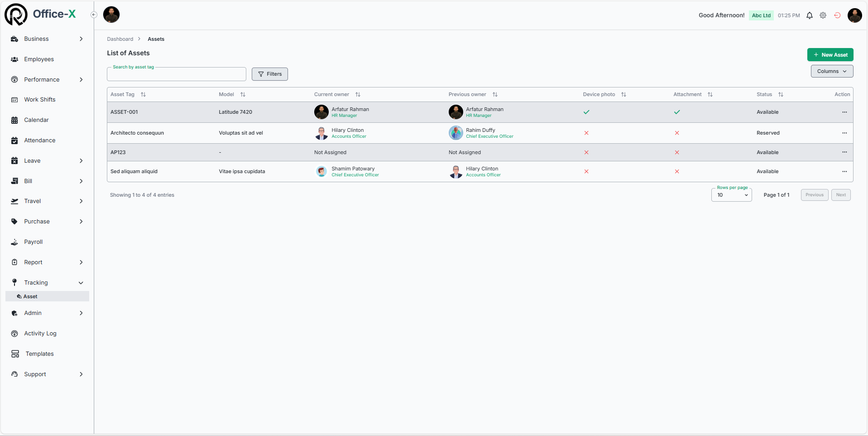Click the search by asset tag field
Screen dimensions: 868x436
[177, 74]
